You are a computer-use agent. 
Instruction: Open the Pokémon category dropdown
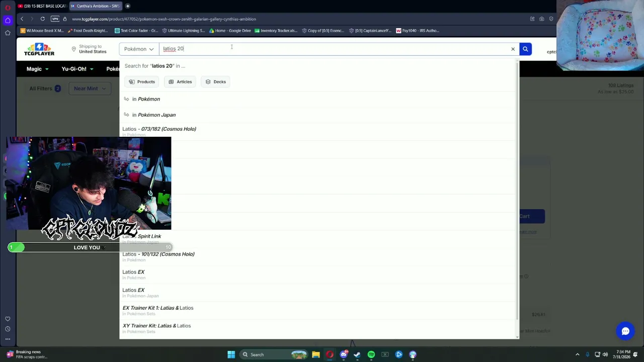click(x=139, y=49)
